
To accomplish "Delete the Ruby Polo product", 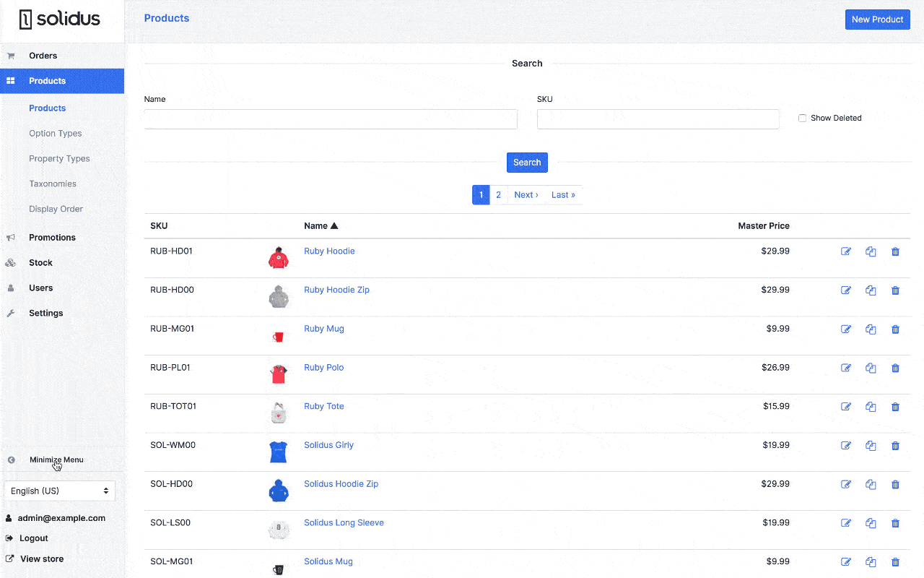I will 895,368.
